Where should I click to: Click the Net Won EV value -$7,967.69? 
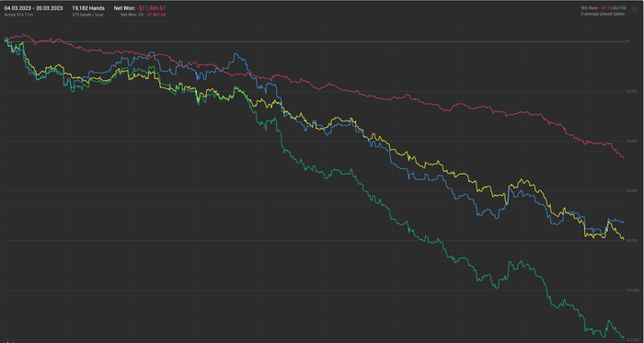point(155,15)
